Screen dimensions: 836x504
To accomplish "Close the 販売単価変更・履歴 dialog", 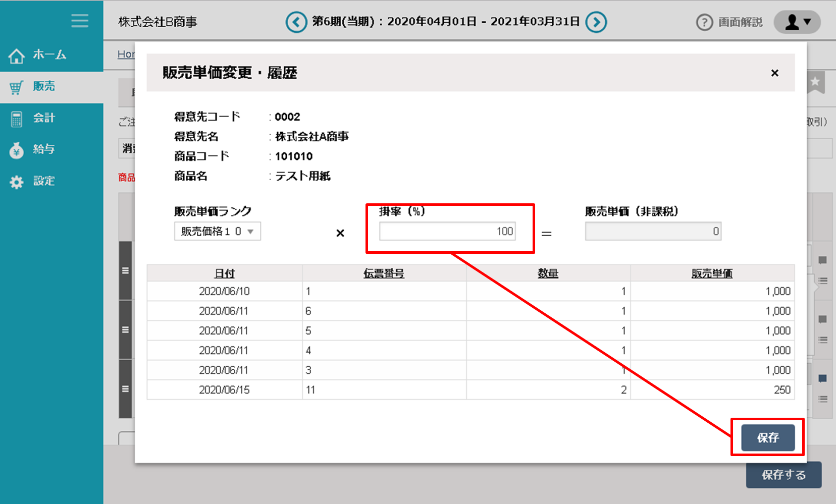I will [x=774, y=73].
